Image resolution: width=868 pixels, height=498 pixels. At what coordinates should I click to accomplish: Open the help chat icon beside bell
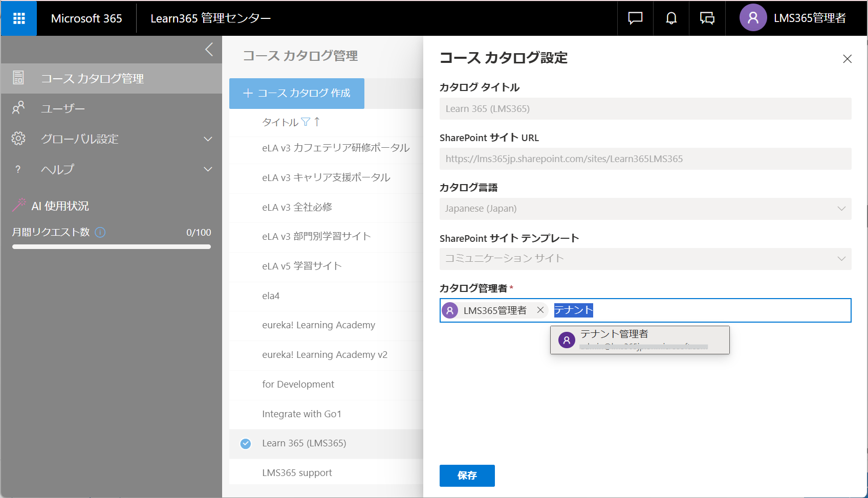tap(707, 18)
